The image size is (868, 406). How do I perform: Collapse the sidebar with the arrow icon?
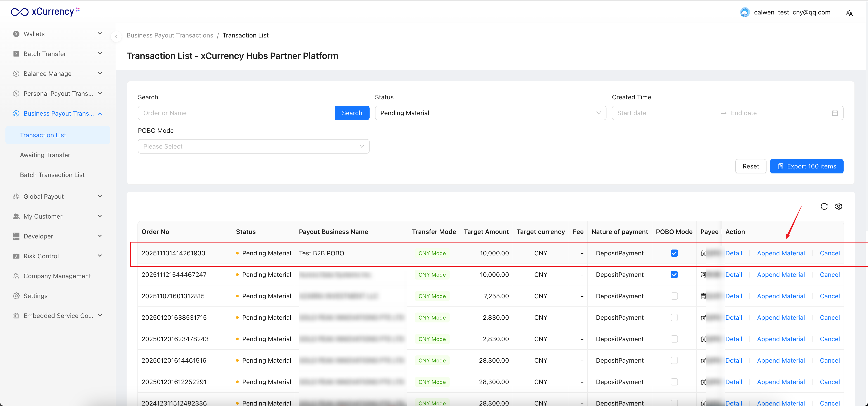tap(116, 36)
